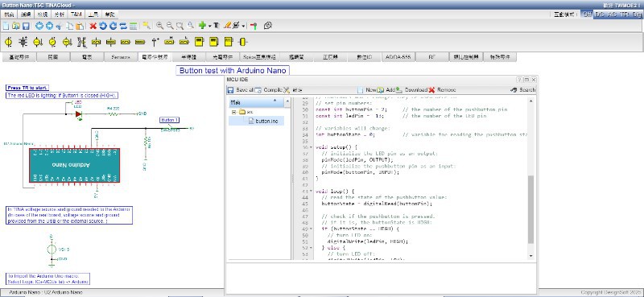The width and height of the screenshot is (644, 297).
Task: Collapse the if block fold arrow at line 49
Action: [312, 229]
